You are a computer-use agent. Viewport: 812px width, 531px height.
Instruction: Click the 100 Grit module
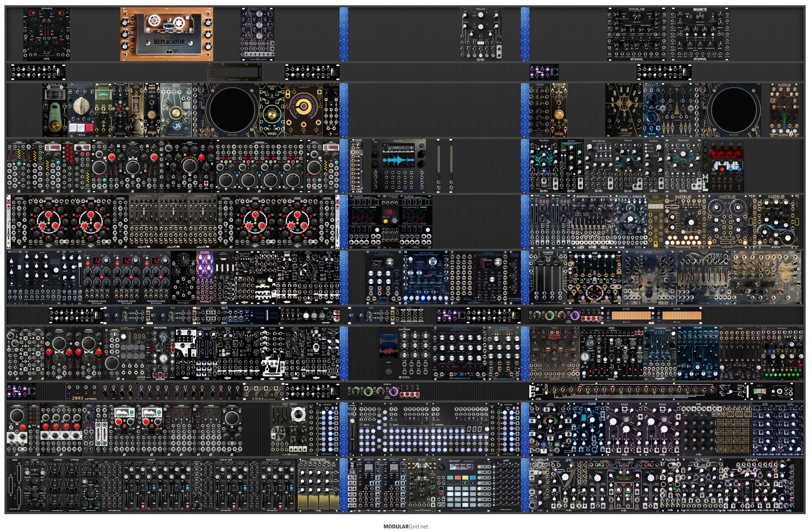pyautogui.click(x=422, y=485)
